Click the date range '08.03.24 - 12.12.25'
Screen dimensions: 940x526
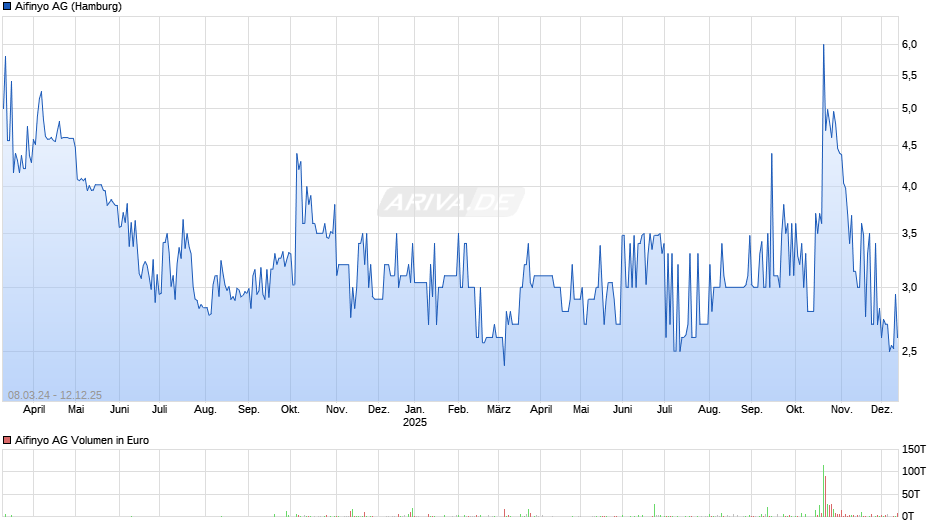tap(55, 395)
